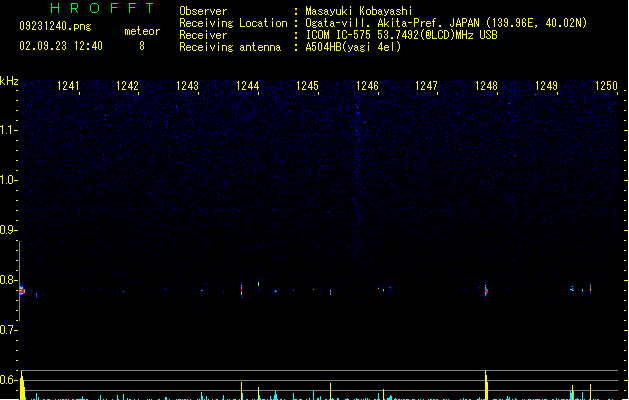Screen dimensions: 629x400
Task: Click time axis label 1243
Action: (x=187, y=86)
